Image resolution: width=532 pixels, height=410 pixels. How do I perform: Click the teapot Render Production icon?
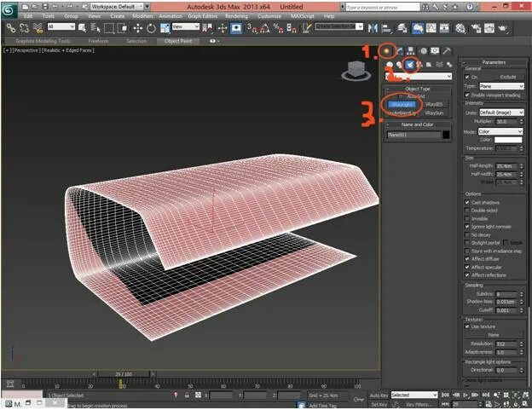coord(502,28)
